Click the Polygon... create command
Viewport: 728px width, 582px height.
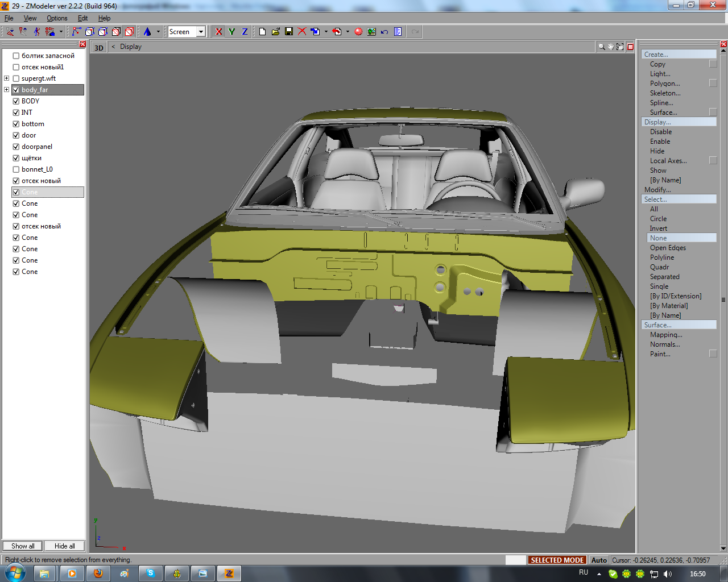click(665, 84)
